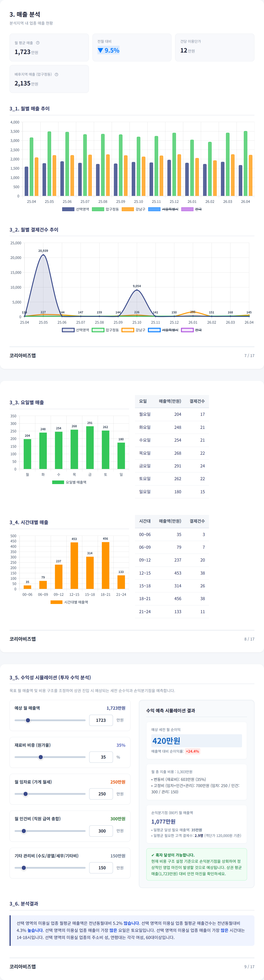
Task: Click the 18~21 bar labeled 456
Action: 106,565
